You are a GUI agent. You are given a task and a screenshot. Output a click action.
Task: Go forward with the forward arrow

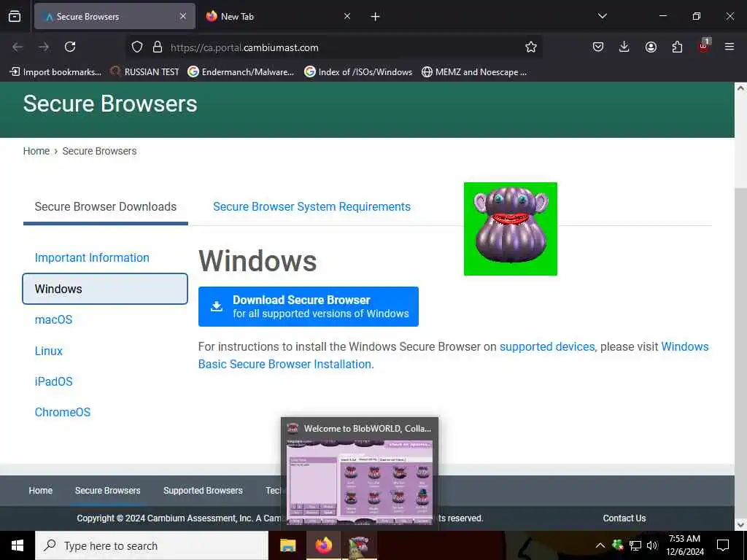[44, 47]
